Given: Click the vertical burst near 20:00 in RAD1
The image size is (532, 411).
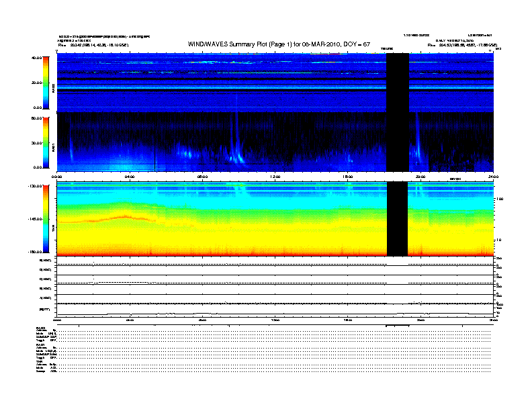Looking at the screenshot, I should click(x=418, y=139).
